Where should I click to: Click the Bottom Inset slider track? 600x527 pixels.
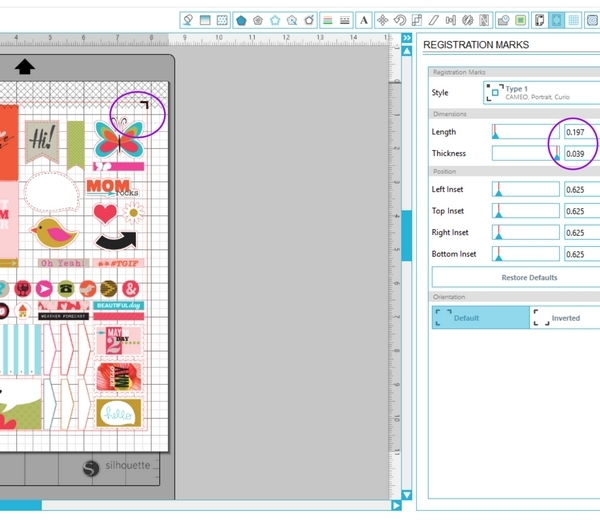526,253
